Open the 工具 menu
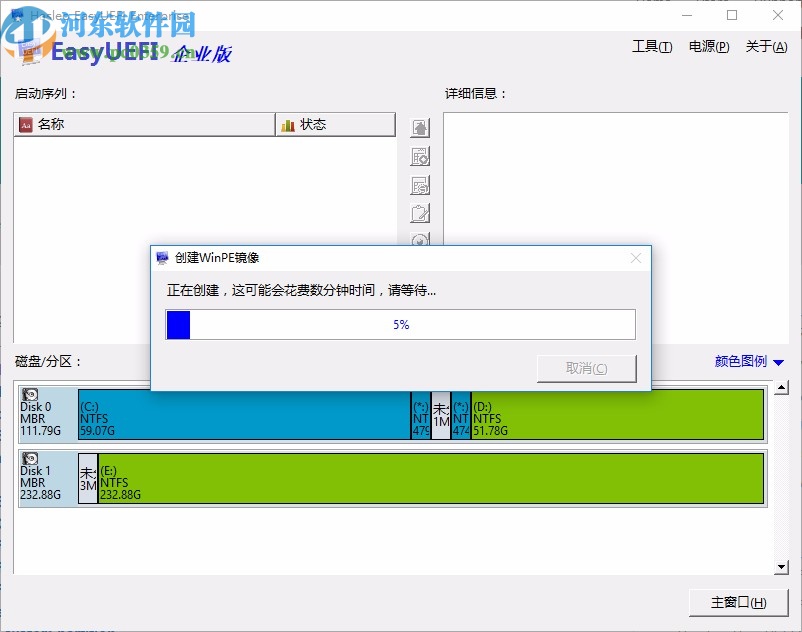The image size is (802, 632). (651, 46)
